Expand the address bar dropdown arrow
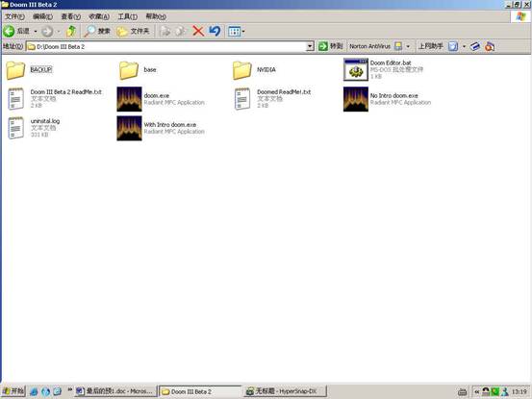532x399 pixels. coord(310,46)
